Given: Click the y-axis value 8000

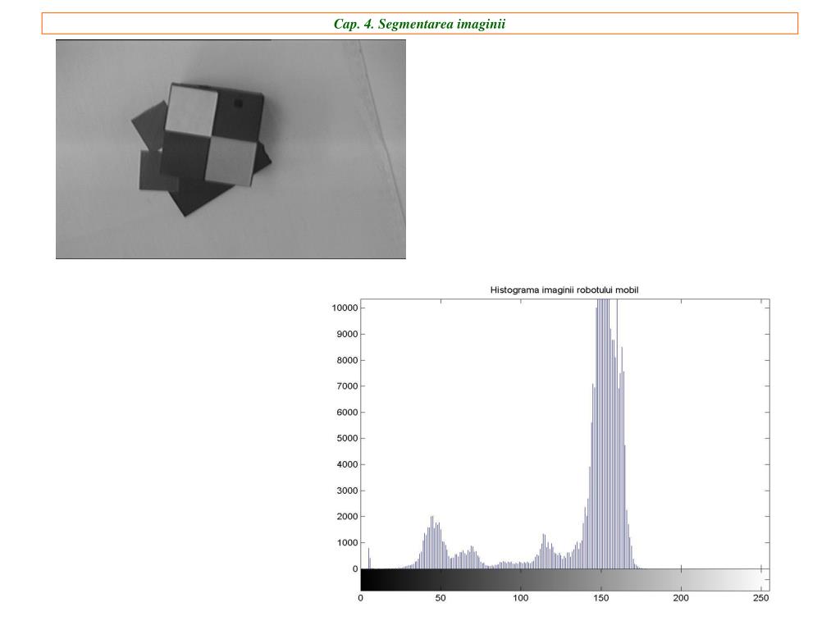Looking at the screenshot, I should tap(347, 360).
